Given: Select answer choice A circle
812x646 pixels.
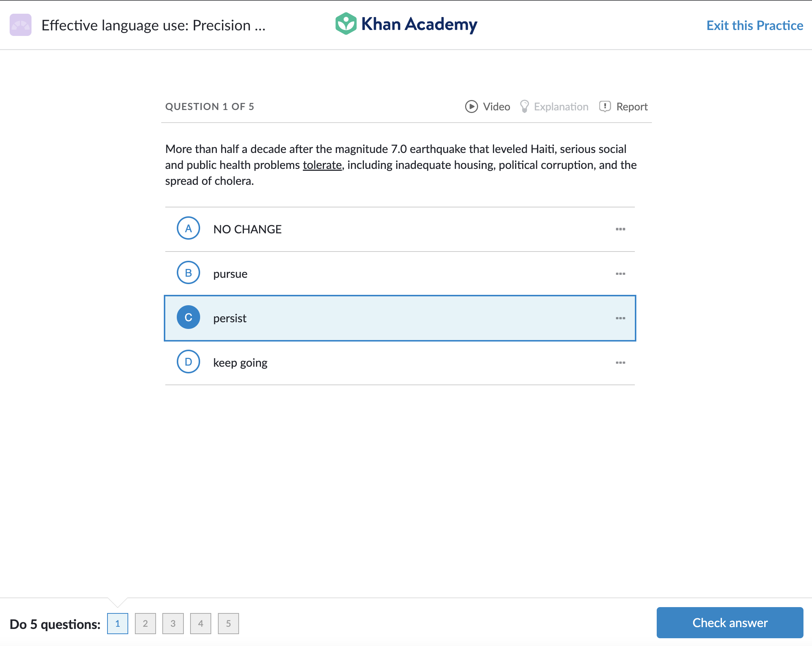Looking at the screenshot, I should 188,228.
